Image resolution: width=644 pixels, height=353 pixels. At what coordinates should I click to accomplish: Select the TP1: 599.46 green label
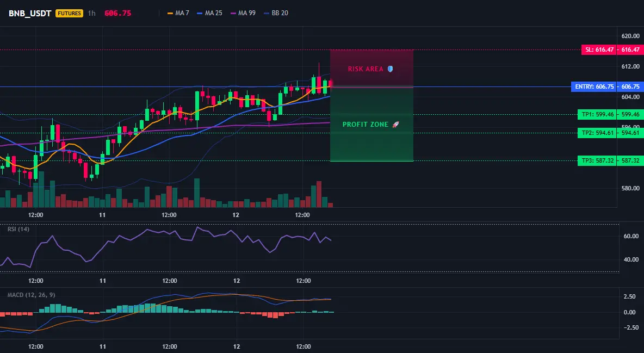(x=598, y=115)
